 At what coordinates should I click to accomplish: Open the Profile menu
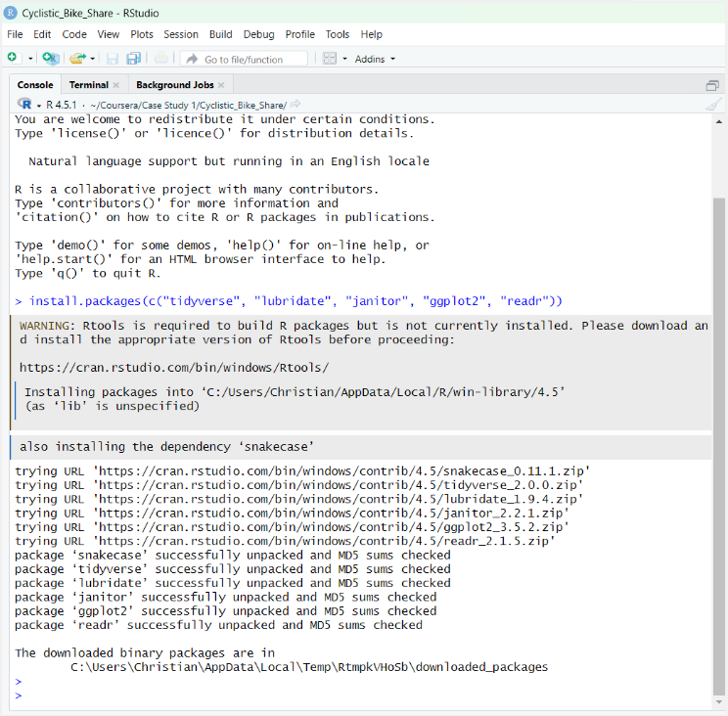click(x=300, y=34)
